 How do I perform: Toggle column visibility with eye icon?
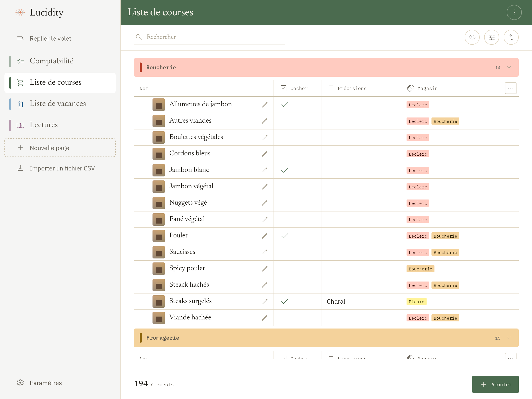(472, 37)
